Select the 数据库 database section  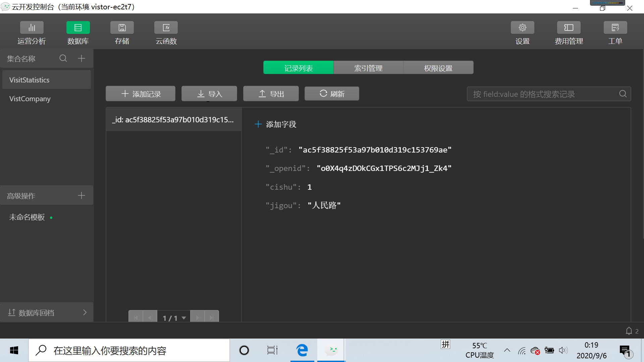[78, 33]
